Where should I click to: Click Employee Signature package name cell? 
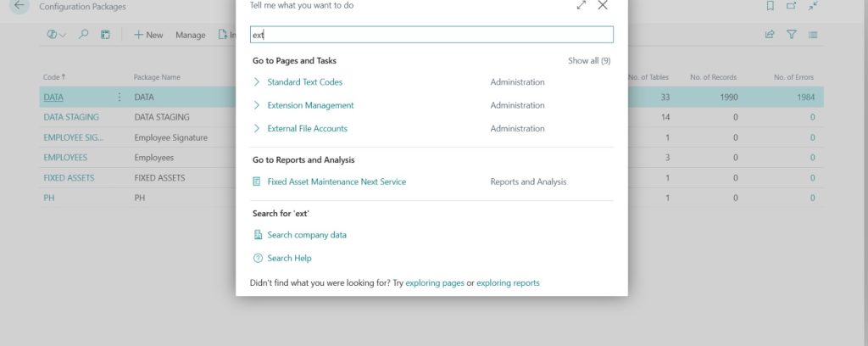point(170,137)
